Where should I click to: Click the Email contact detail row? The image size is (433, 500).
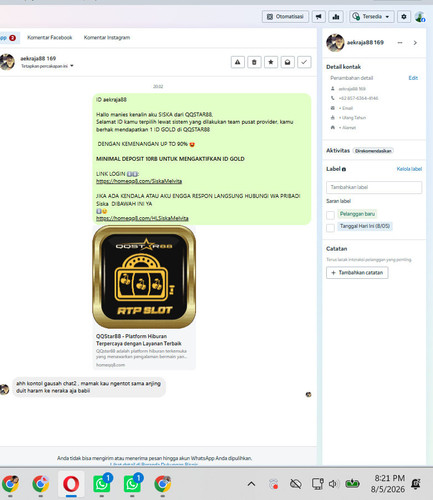click(x=342, y=108)
